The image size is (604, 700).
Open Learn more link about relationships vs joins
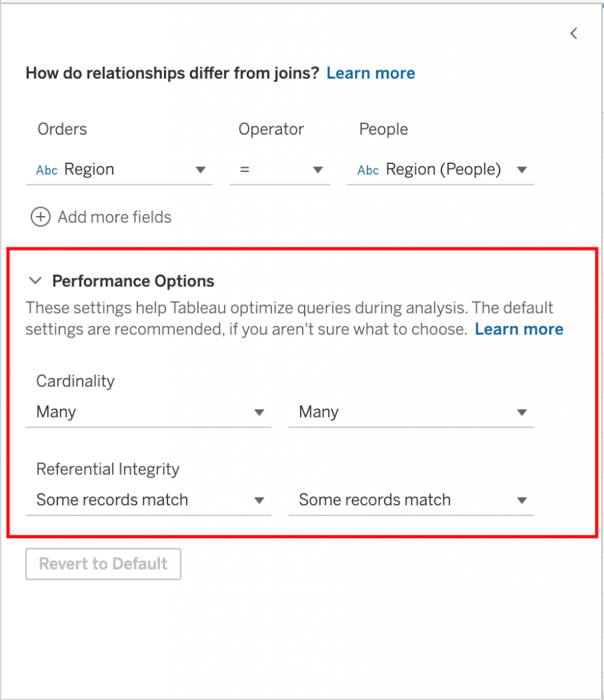pyautogui.click(x=370, y=73)
